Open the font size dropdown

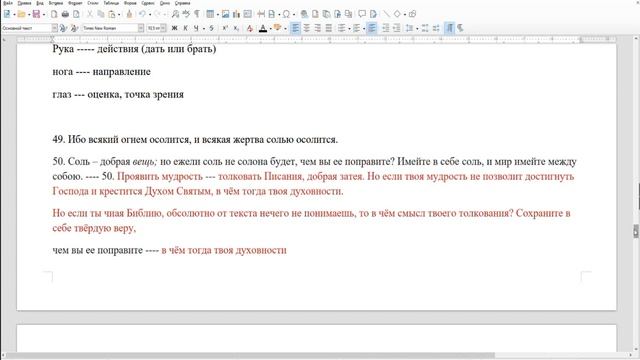tap(163, 28)
